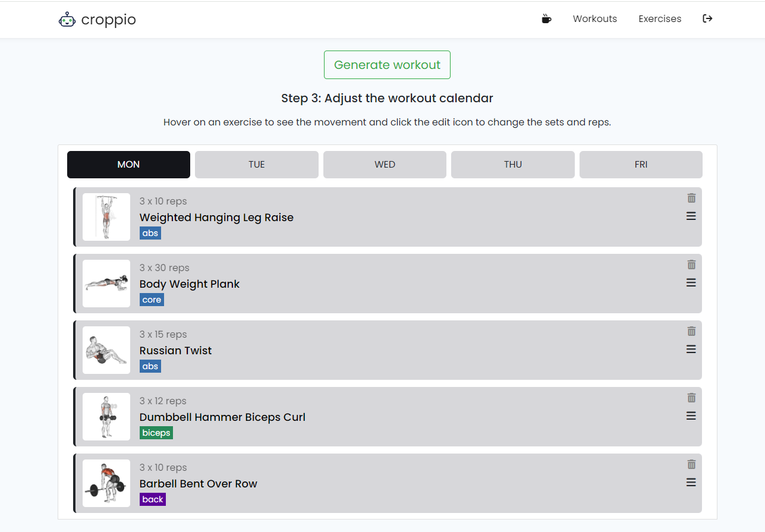Click the Weighted Hanging Leg Raise thumbnail
The image size is (765, 532).
coord(106,217)
